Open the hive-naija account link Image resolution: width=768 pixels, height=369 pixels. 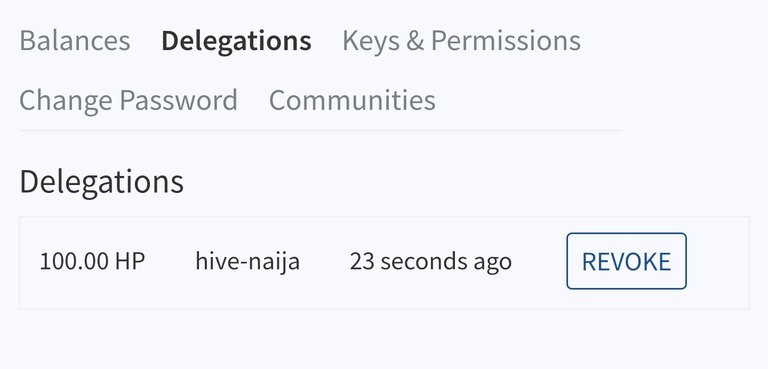pos(247,261)
